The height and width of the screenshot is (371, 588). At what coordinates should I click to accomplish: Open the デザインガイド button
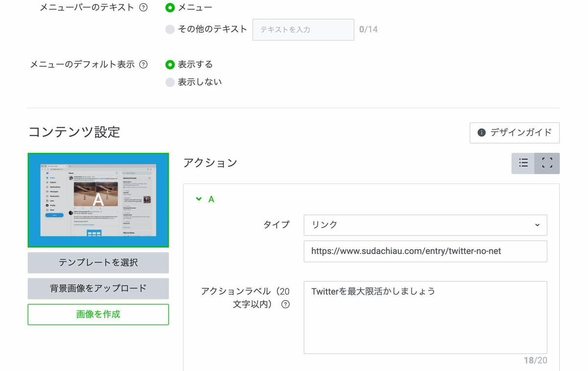(x=514, y=133)
